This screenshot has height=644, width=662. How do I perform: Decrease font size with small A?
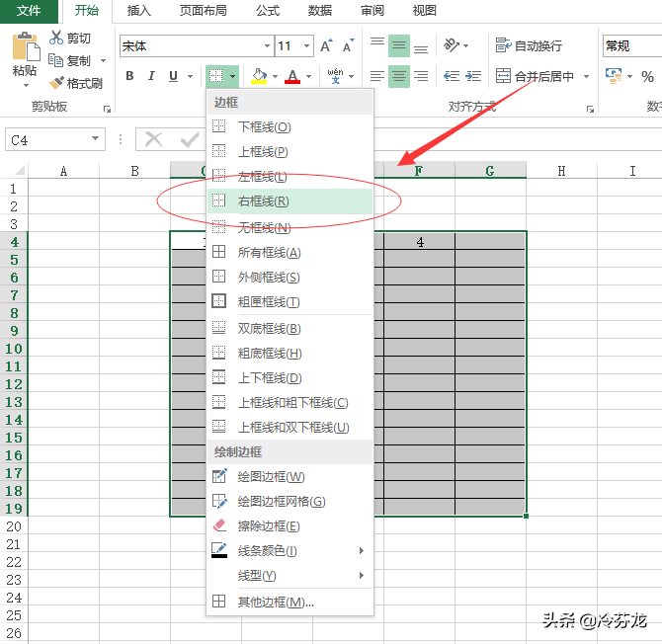(x=349, y=45)
